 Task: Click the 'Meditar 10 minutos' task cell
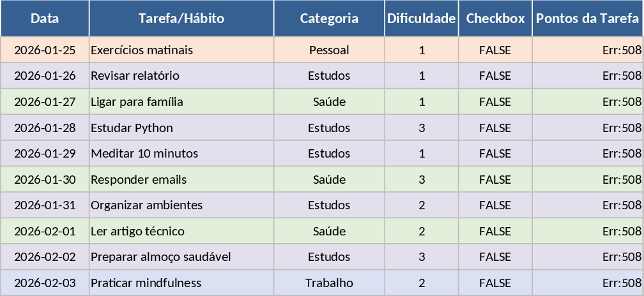181,154
